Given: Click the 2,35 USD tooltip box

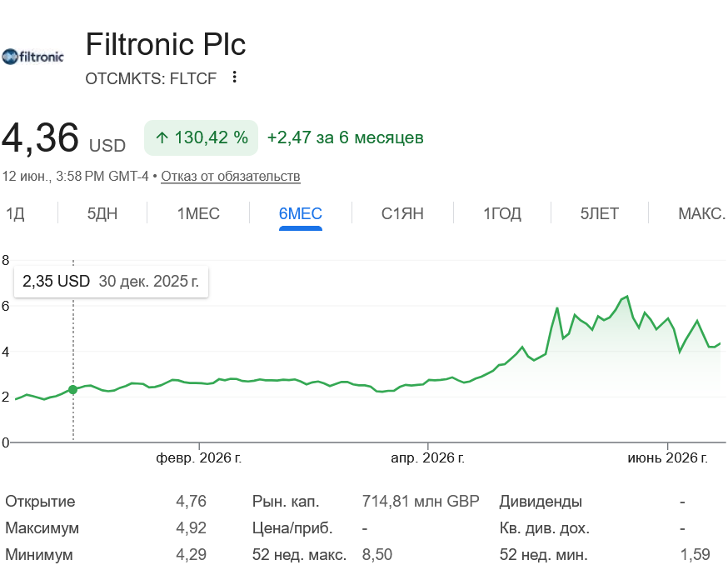Looking at the screenshot, I should coord(111,282).
